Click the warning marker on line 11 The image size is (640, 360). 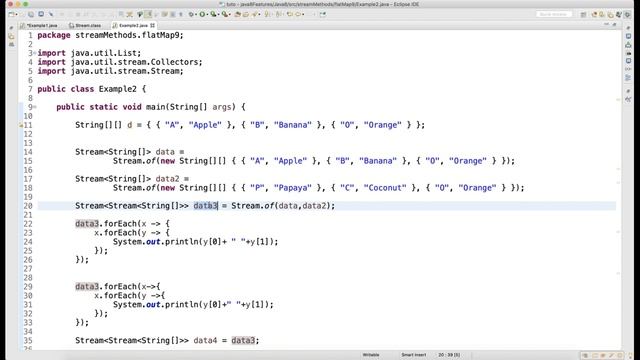click(x=21, y=125)
